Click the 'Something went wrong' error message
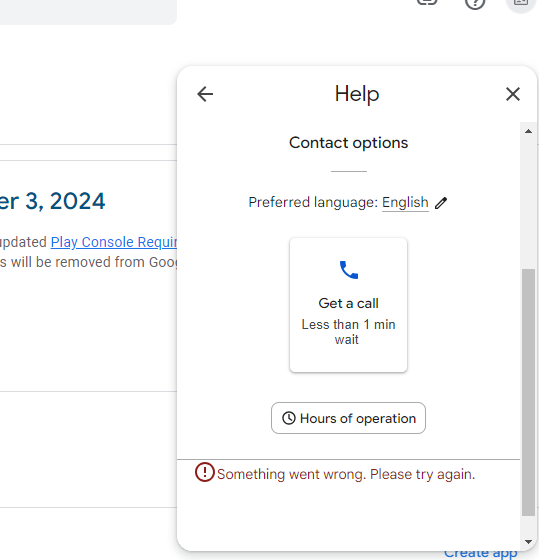This screenshot has width=539, height=560. pos(346,474)
